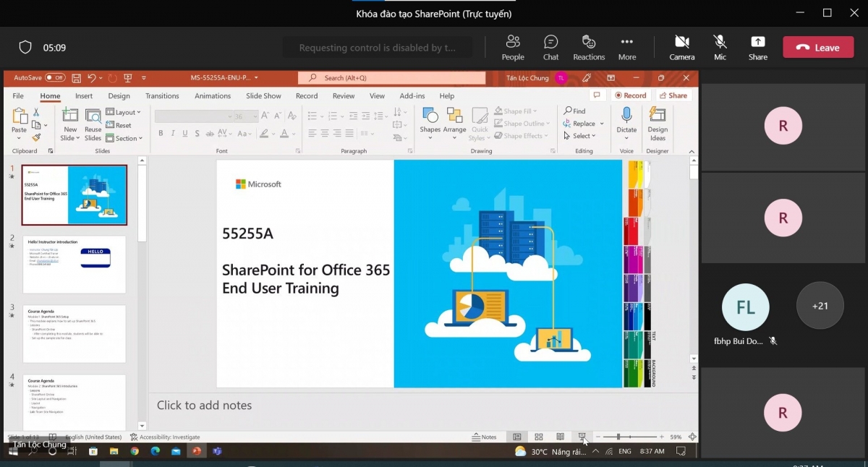The height and width of the screenshot is (467, 868).
Task: Switch to Slide Sorter view
Action: click(x=539, y=437)
